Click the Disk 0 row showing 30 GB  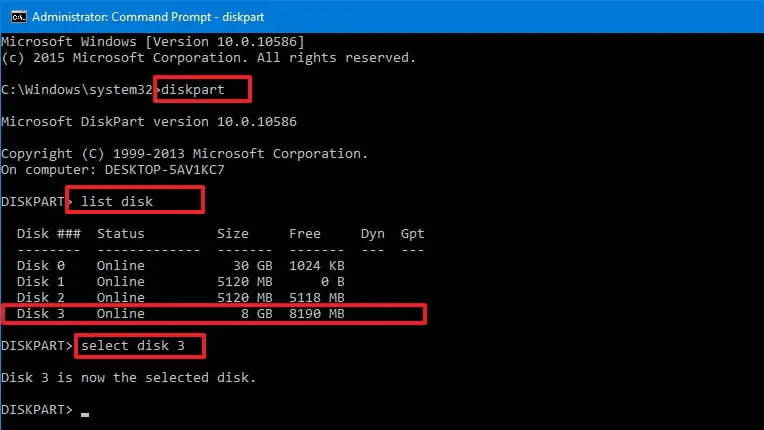[182, 266]
